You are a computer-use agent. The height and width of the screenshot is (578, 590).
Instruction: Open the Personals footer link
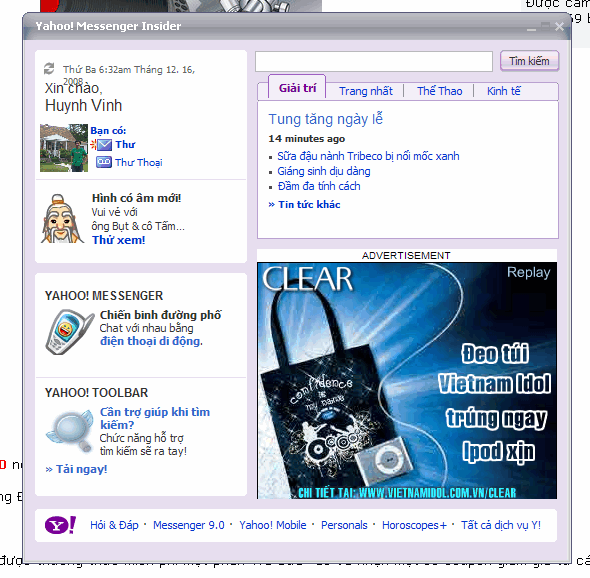344,525
